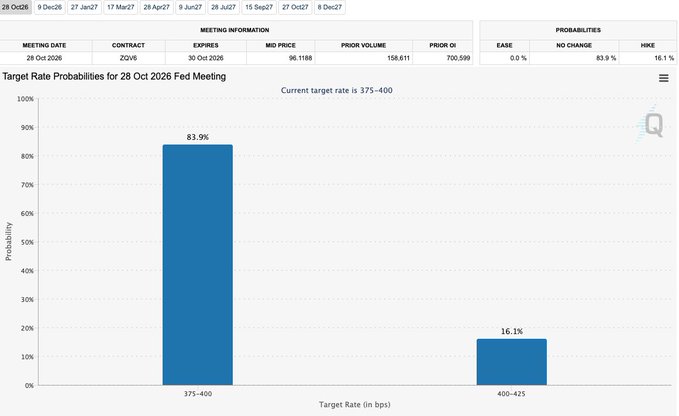Switch to the 15 Sep27 tab
The image size is (679, 416).
point(259,7)
